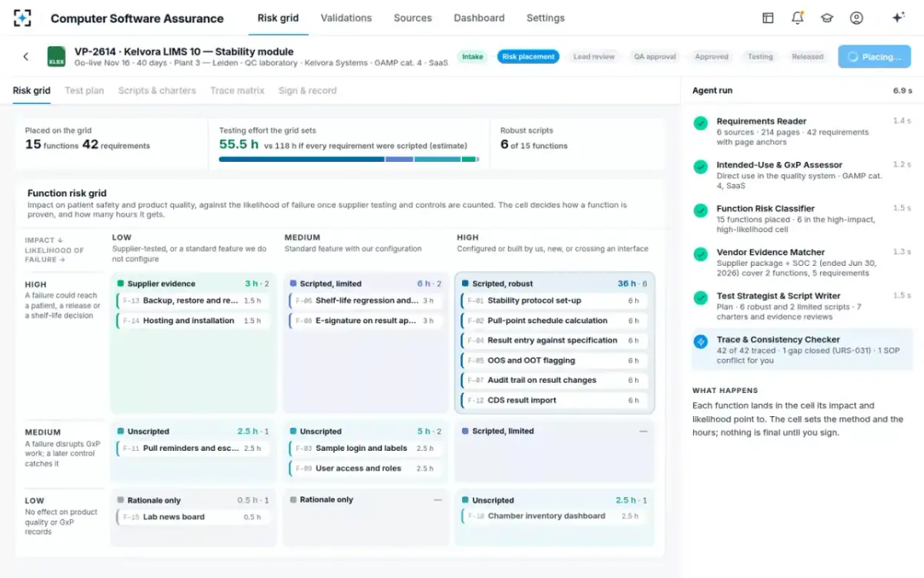Viewport: 924px width, 578px height.
Task: Select the Sign & record sub-tab
Action: (x=307, y=90)
